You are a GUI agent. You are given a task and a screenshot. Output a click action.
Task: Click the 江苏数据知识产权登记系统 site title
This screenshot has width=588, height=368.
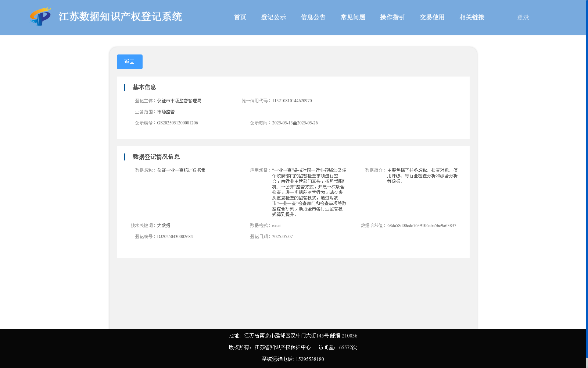[120, 17]
